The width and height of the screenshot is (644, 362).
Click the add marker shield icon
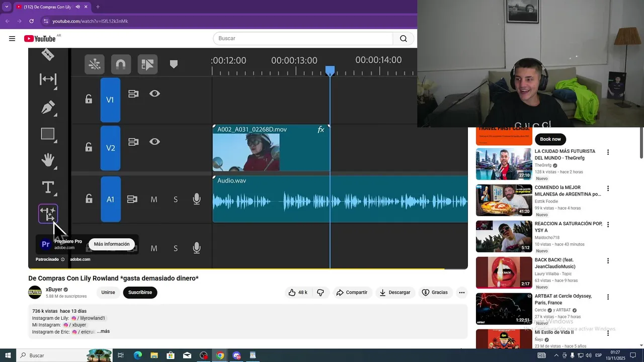coord(174,64)
